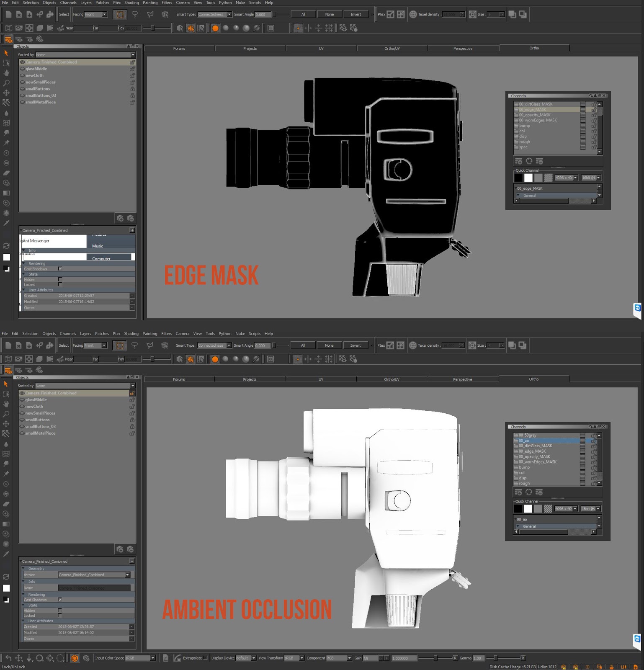644x670 pixels.
Task: Uncheck Cast Shadows in the Ambient Occlusion window
Action: 60,600
